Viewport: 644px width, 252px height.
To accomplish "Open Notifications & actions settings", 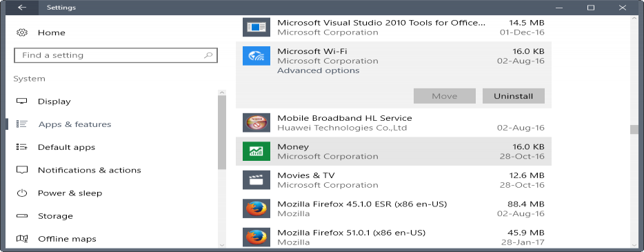I will (x=90, y=171).
